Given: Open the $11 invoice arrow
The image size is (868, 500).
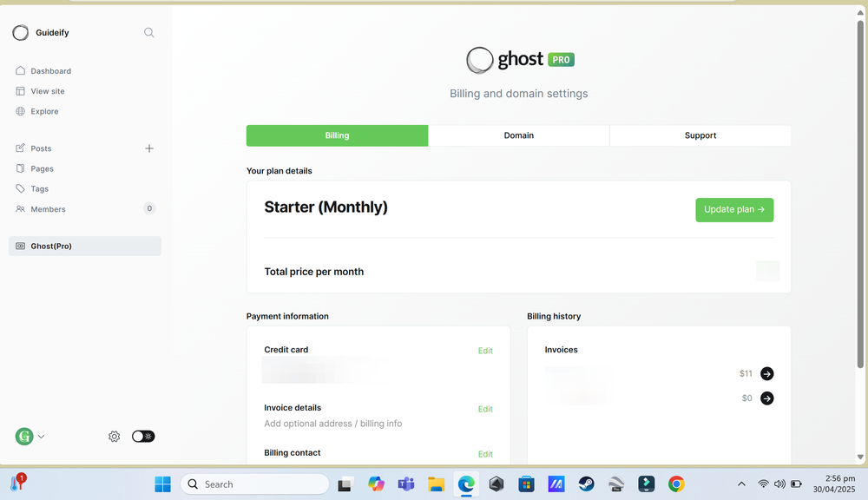Looking at the screenshot, I should pyautogui.click(x=766, y=374).
